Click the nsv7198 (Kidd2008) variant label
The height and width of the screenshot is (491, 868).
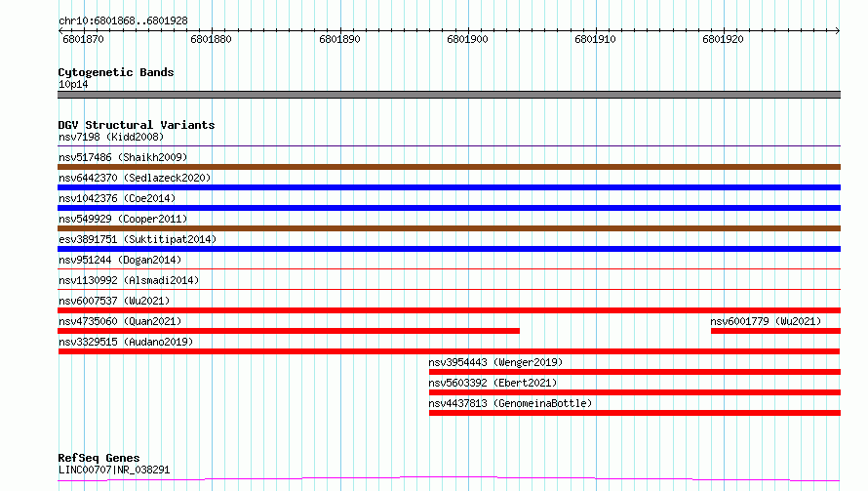tap(111, 137)
